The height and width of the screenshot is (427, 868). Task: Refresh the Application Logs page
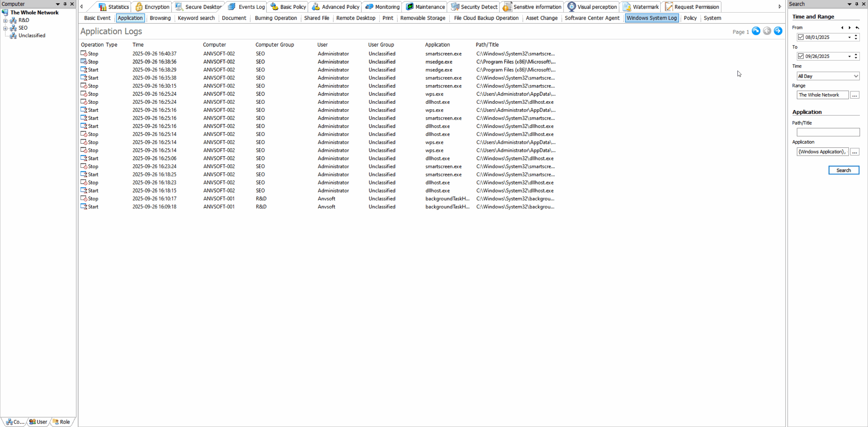(x=756, y=31)
